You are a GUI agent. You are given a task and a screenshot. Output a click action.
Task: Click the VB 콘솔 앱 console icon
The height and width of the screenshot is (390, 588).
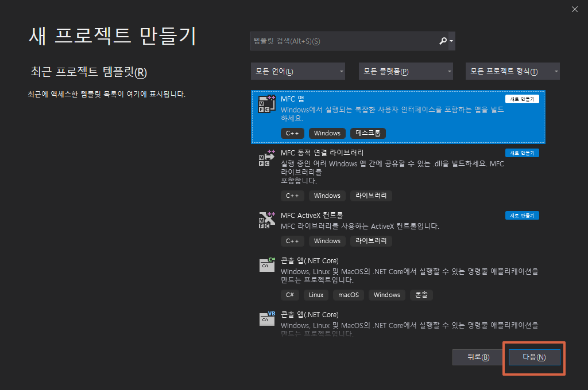pos(266,319)
